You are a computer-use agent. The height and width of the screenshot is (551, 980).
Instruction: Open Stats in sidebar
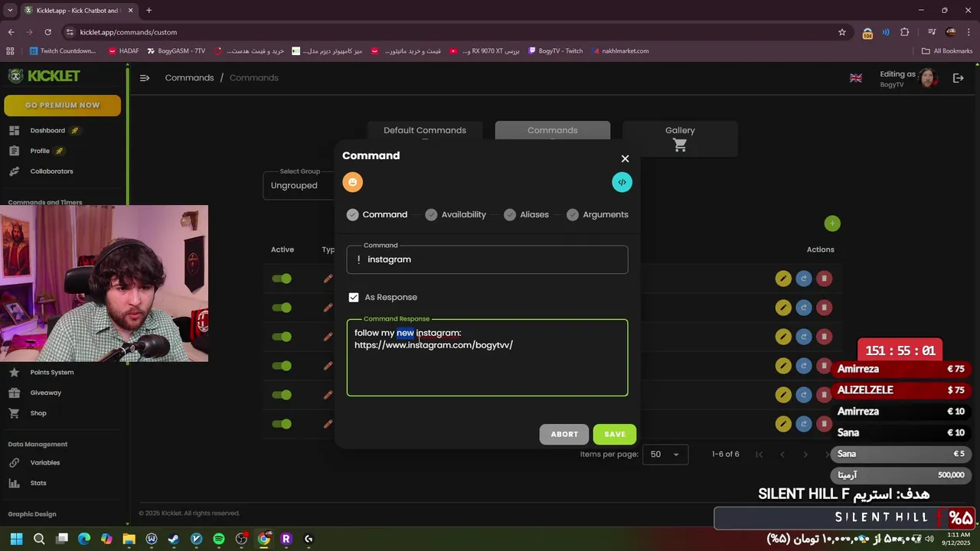click(x=38, y=483)
